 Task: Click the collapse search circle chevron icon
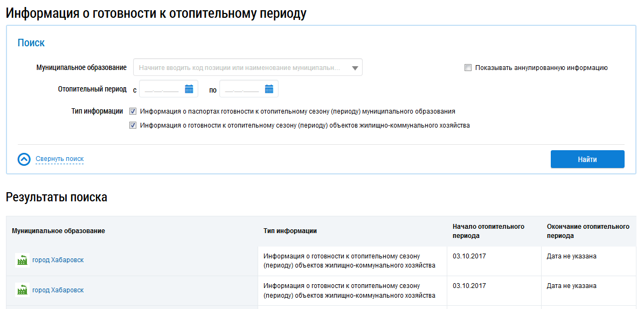tap(24, 159)
